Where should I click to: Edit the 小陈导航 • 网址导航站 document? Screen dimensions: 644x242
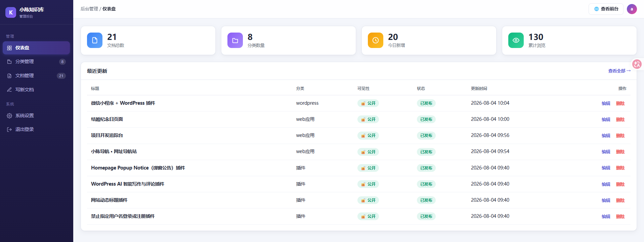point(606,152)
